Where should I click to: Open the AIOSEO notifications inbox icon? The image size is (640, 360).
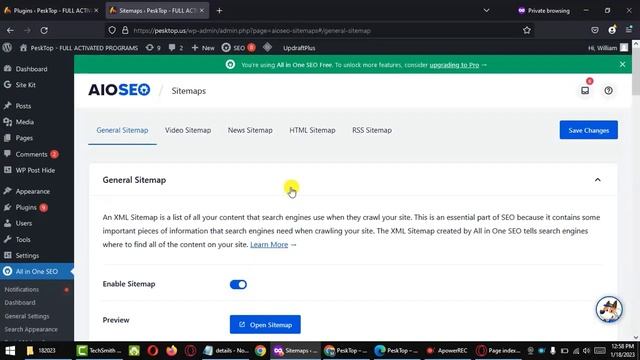pos(585,90)
